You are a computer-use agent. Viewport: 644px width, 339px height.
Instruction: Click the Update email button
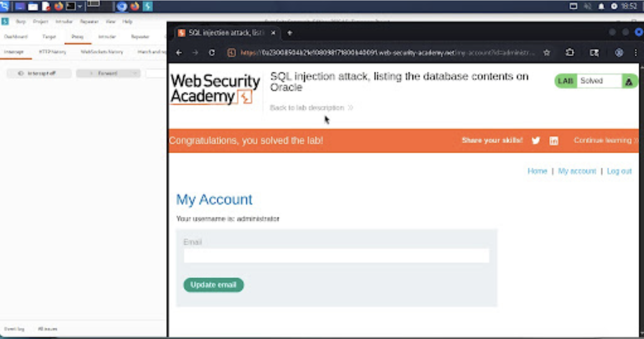point(213,285)
